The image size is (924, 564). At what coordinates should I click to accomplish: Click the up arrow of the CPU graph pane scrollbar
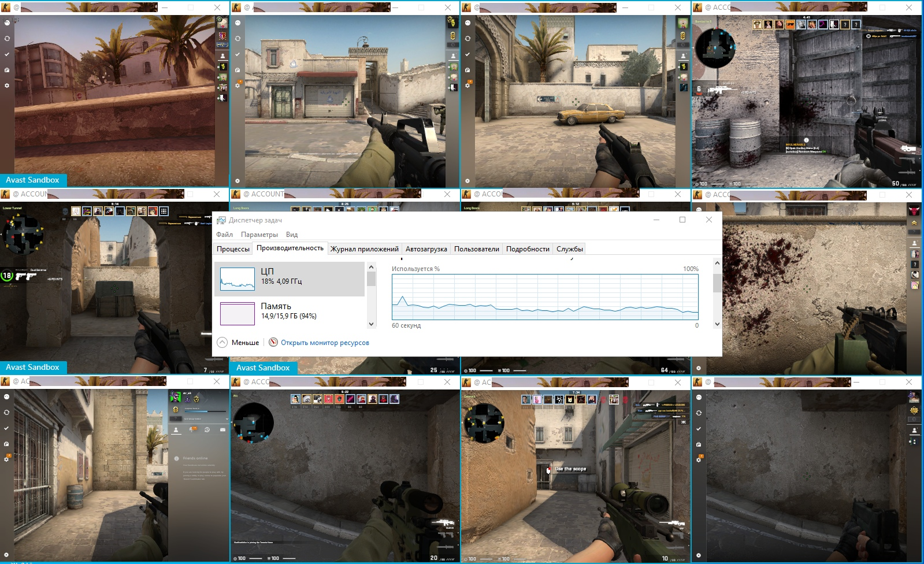pos(717,264)
